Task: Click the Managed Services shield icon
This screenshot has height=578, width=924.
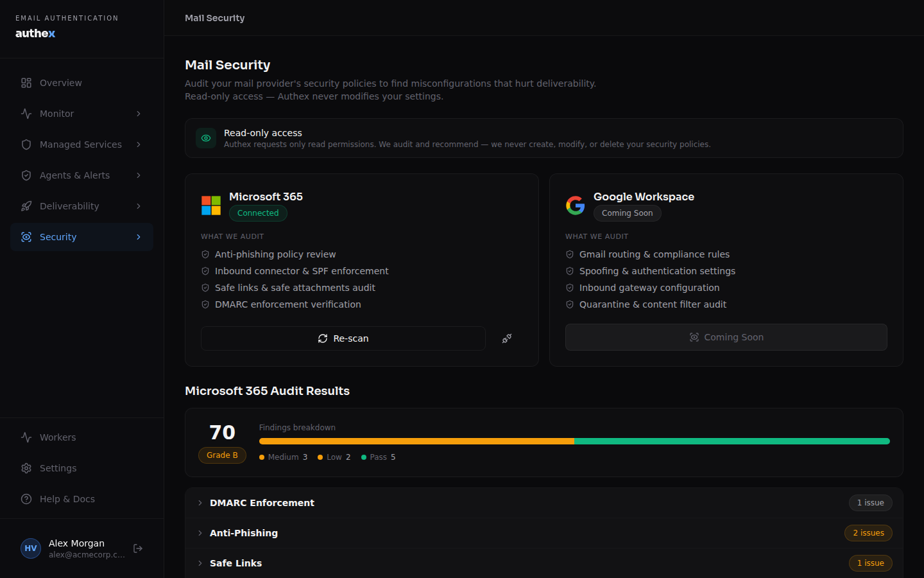Action: tap(26, 144)
